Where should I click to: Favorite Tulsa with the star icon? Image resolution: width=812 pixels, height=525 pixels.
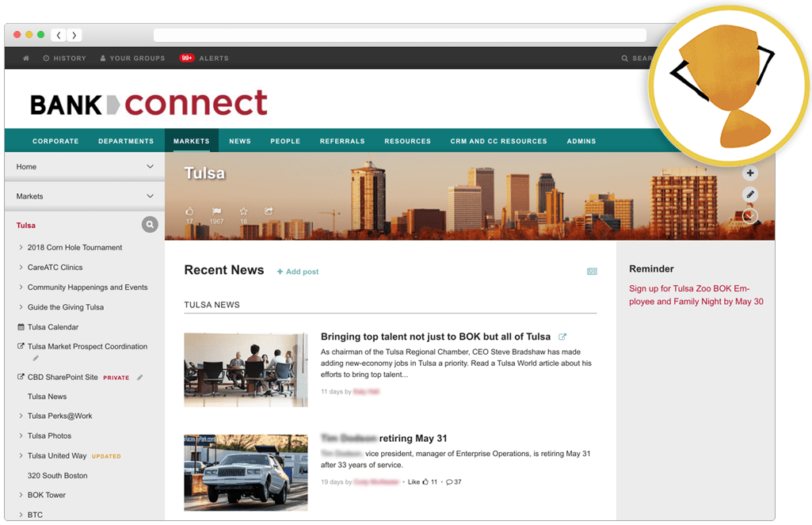[243, 211]
